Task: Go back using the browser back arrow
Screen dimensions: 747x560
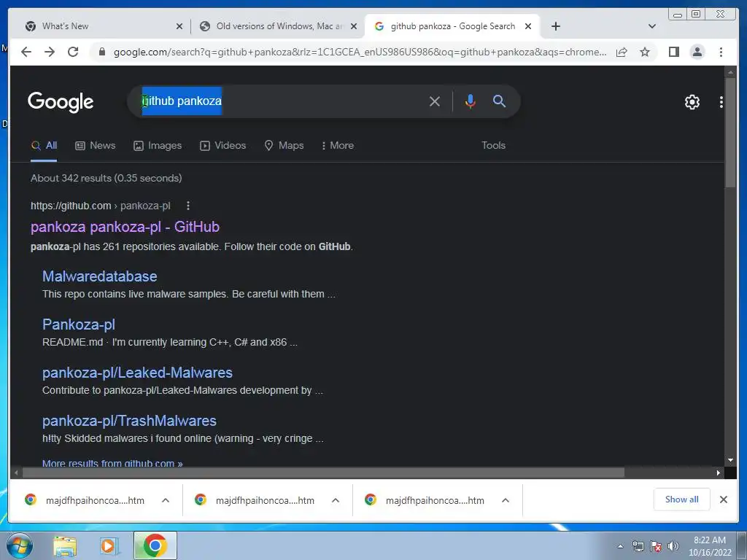Action: [x=26, y=52]
